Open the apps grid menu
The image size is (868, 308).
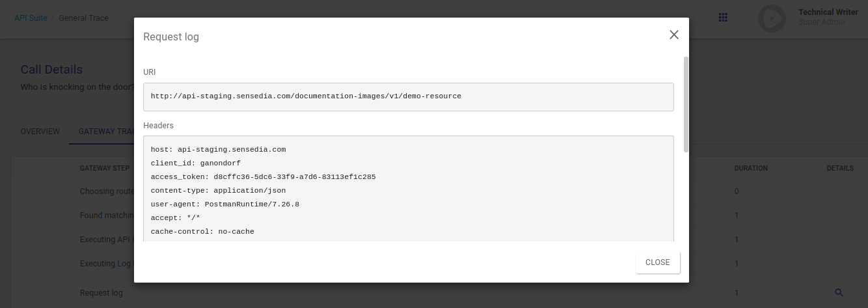(723, 18)
